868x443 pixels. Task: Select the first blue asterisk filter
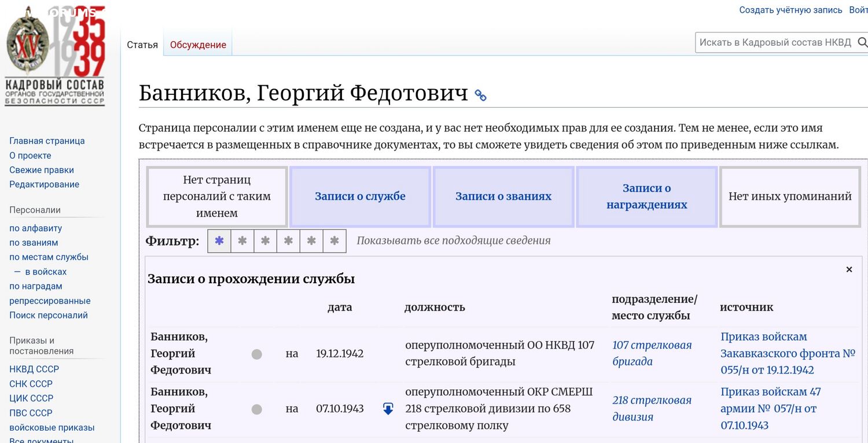tap(219, 241)
